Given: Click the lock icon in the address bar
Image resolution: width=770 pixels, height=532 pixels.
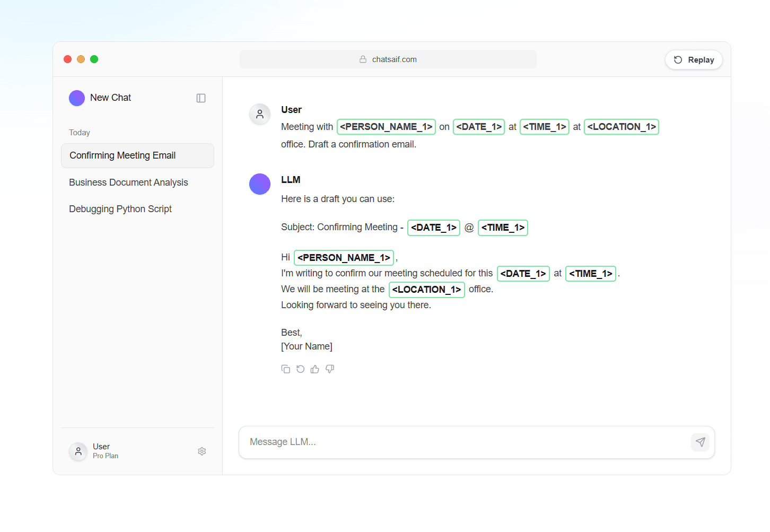Looking at the screenshot, I should point(363,59).
